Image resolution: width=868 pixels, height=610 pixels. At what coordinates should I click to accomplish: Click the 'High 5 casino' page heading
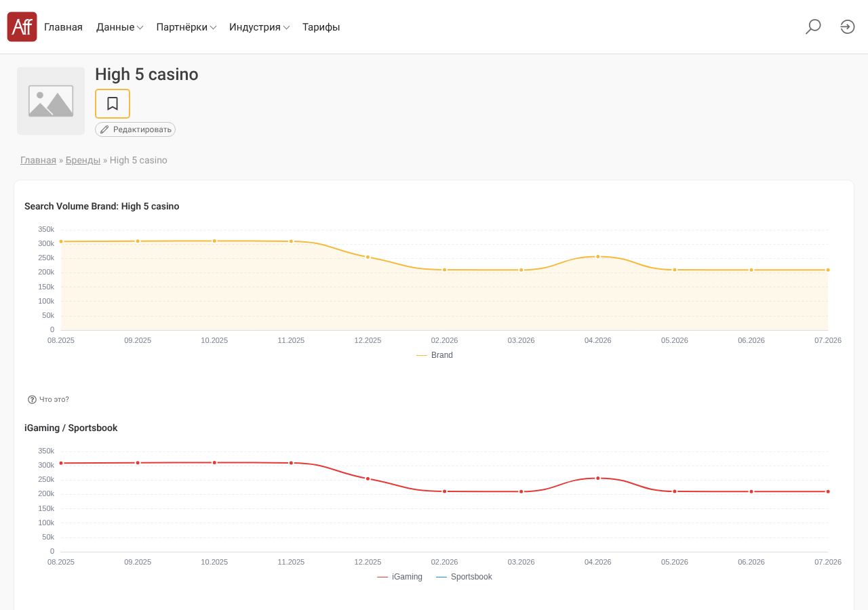(x=146, y=75)
